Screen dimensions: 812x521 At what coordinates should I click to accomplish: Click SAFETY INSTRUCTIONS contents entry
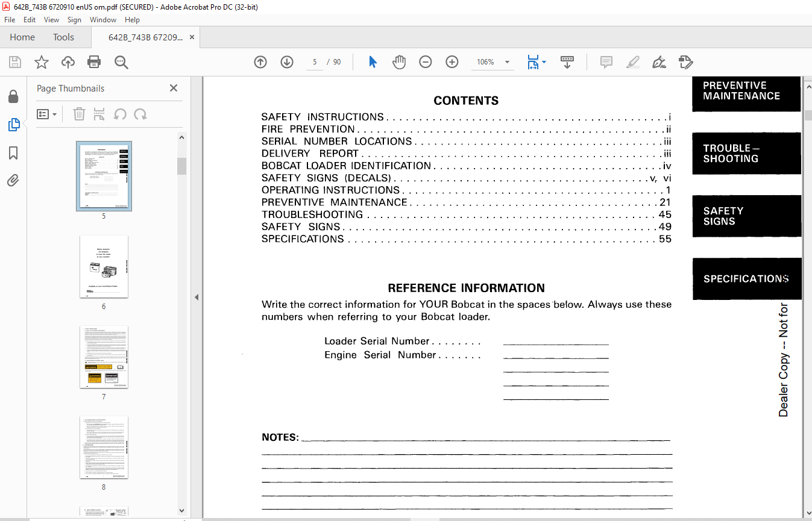tap(466, 117)
